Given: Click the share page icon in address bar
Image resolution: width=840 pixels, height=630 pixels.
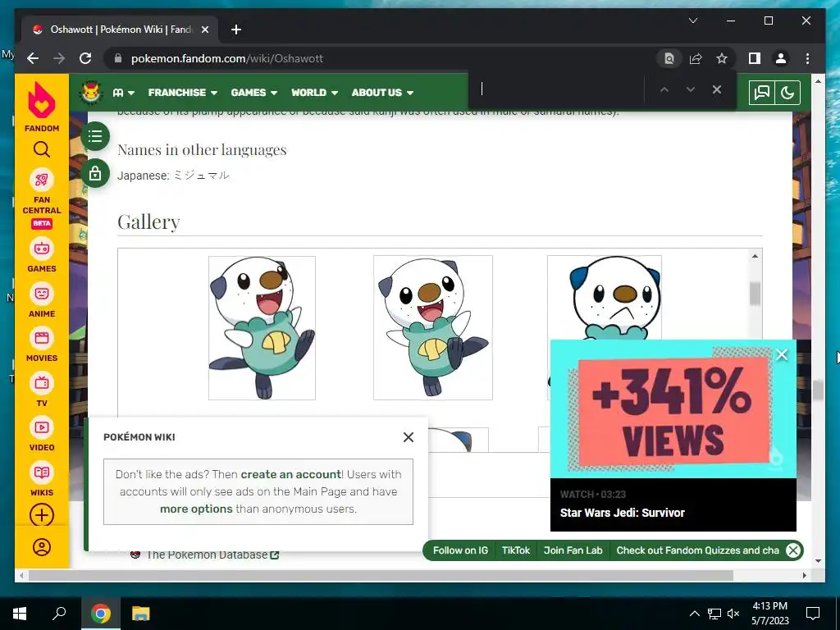Looking at the screenshot, I should click(x=696, y=58).
